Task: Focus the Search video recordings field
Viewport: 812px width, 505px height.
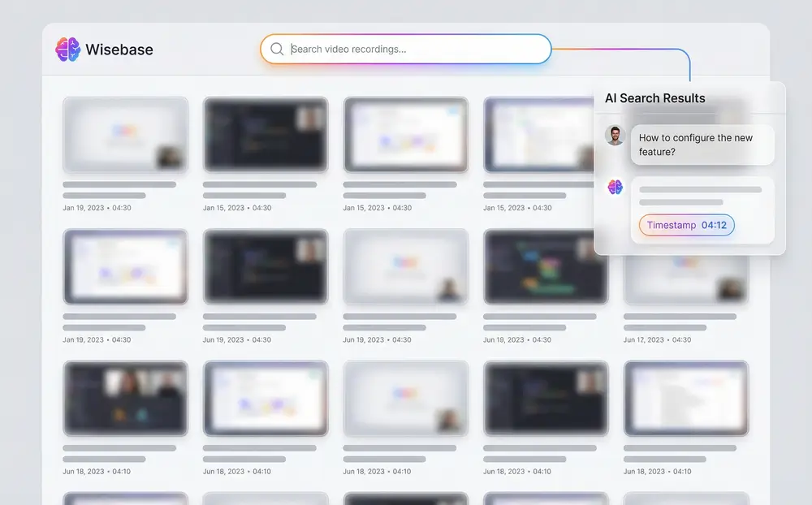Action: [405, 50]
